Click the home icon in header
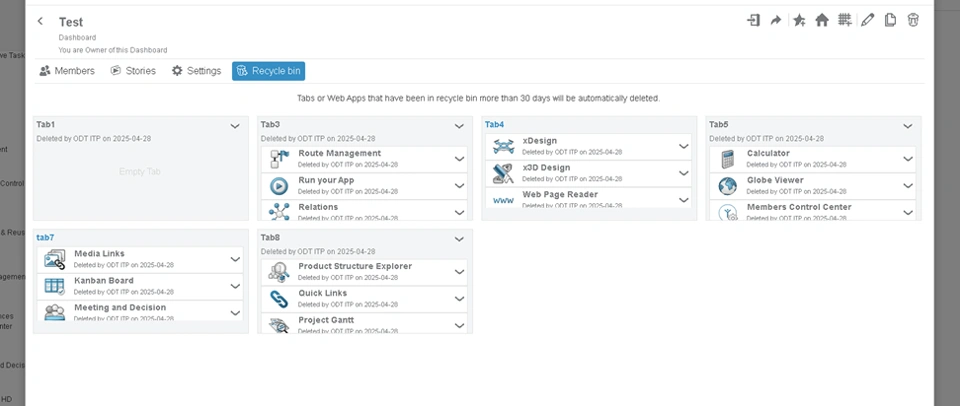 822,20
